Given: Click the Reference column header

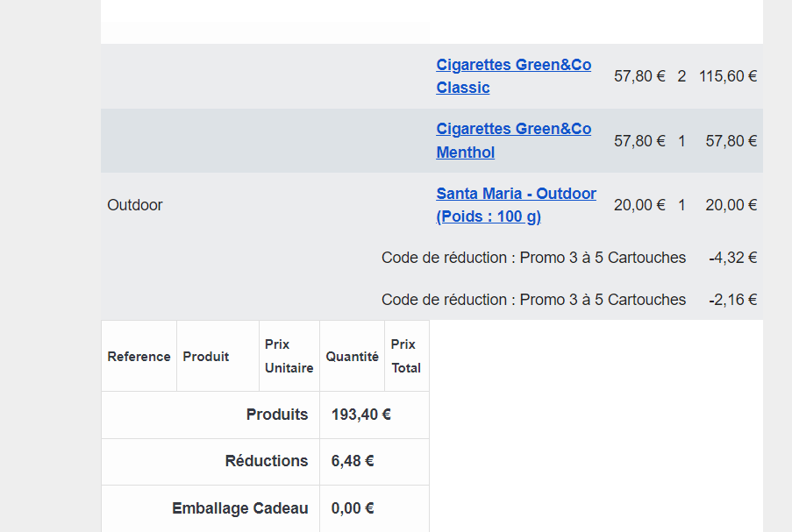Looking at the screenshot, I should 139,357.
